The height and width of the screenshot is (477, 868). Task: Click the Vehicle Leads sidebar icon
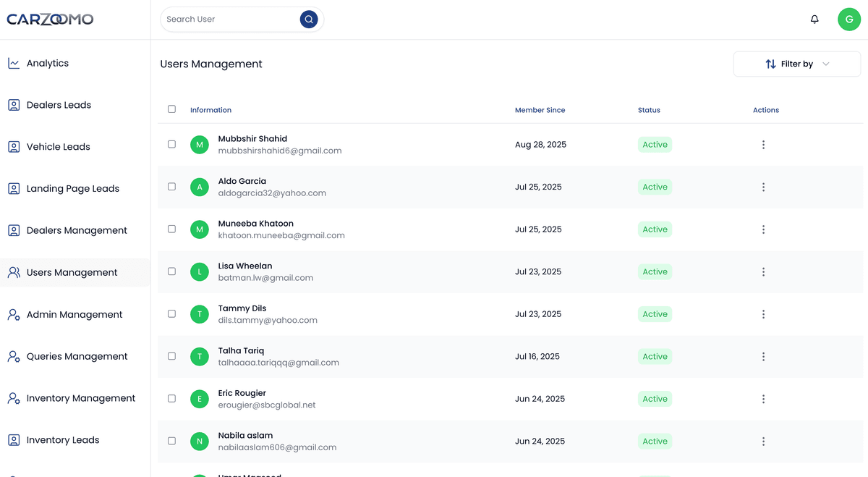click(13, 146)
